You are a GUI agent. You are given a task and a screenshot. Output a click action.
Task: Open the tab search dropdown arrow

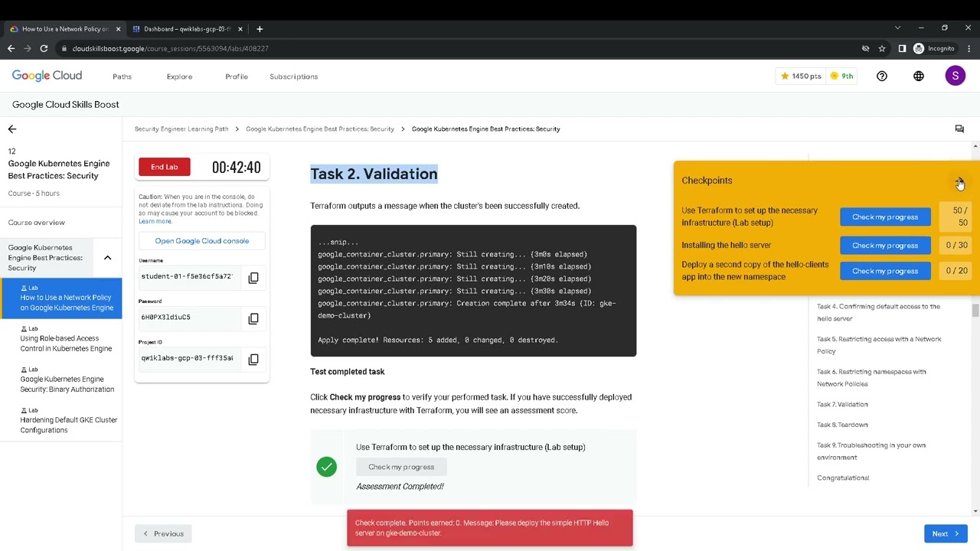(x=897, y=28)
